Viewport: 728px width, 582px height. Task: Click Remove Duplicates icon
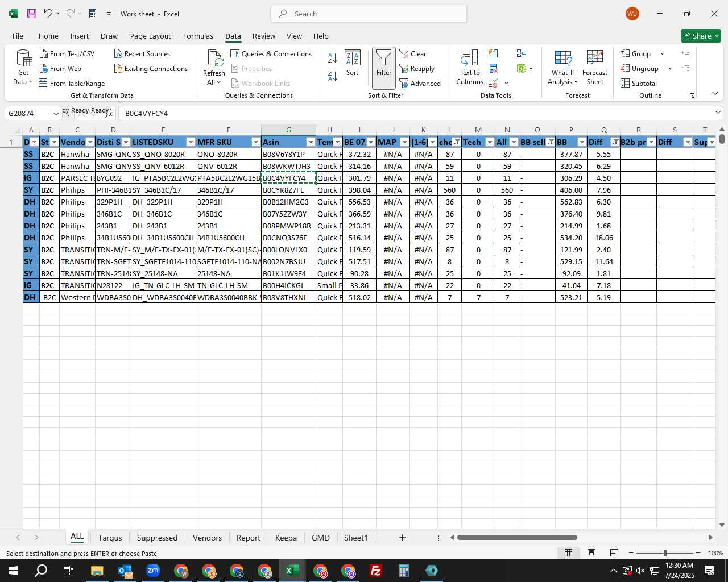pos(493,68)
